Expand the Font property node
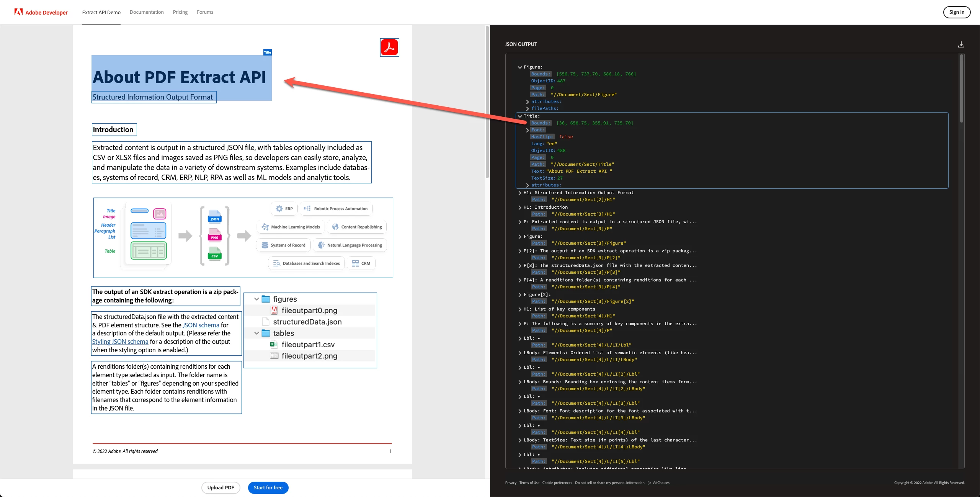This screenshot has height=497, width=980. tap(528, 130)
